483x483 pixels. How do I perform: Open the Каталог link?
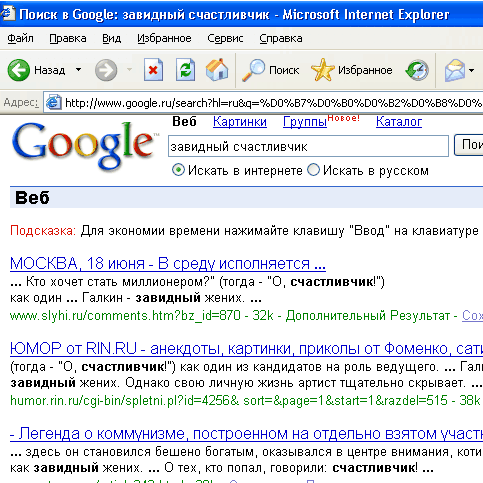[x=399, y=122]
